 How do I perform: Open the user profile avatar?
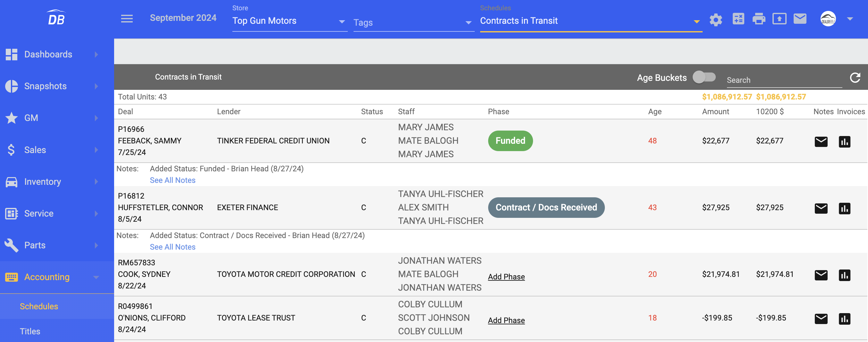[x=828, y=19]
